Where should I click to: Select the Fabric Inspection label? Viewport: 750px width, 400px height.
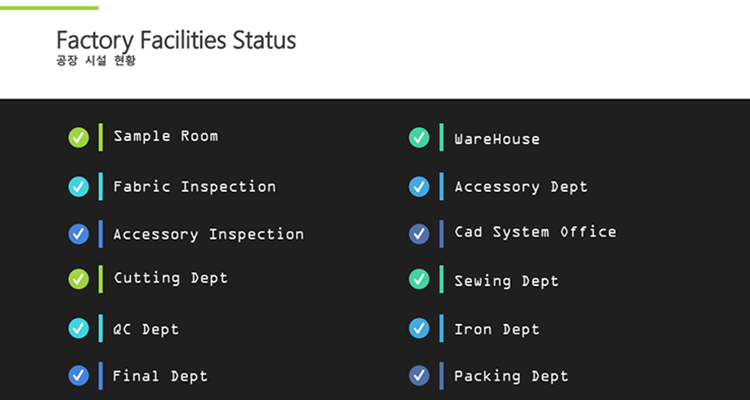(194, 186)
